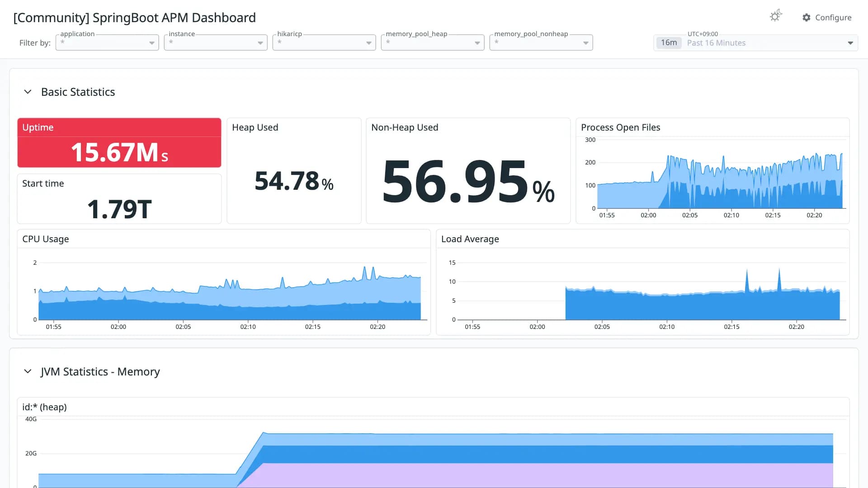Screen dimensions: 868x488
Task: Click the id:* (heap) graph title
Action: point(44,407)
